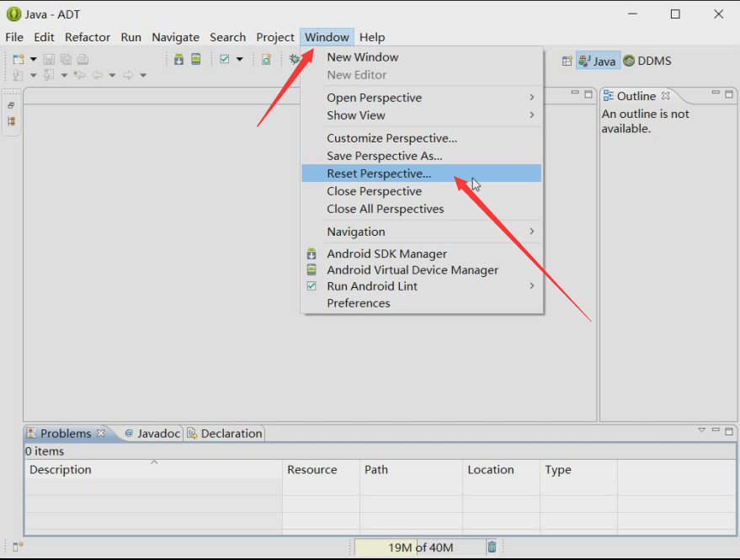
Task: Click the Save All icon in toolbar
Action: 66,60
